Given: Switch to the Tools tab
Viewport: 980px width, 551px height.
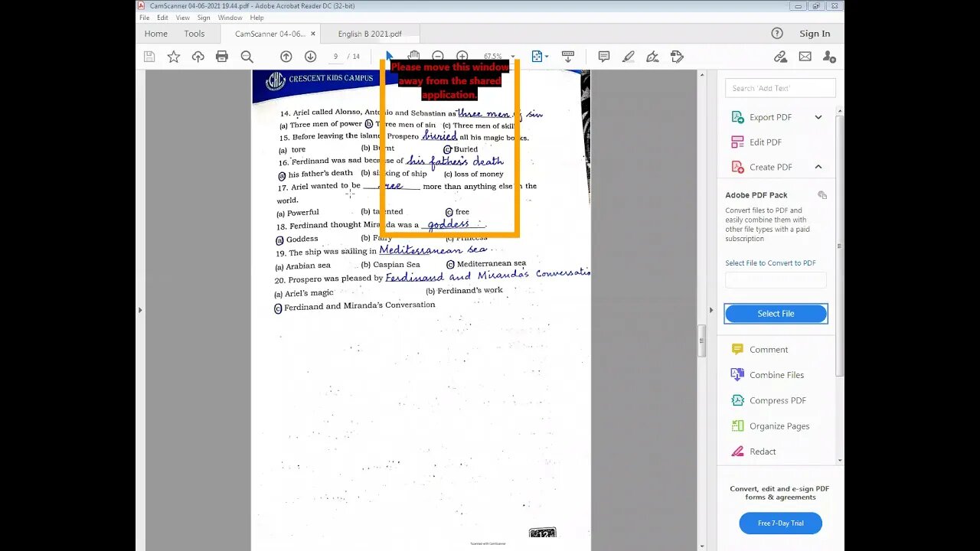Looking at the screenshot, I should pos(194,34).
